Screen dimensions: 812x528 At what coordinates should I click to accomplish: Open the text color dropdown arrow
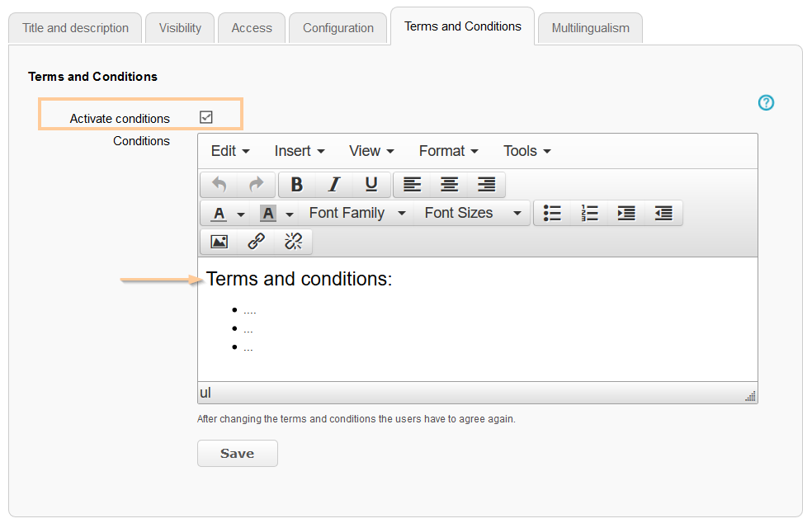point(241,214)
